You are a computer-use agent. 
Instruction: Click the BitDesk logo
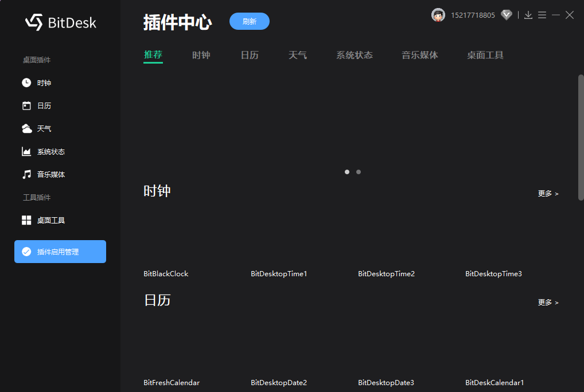click(x=61, y=22)
